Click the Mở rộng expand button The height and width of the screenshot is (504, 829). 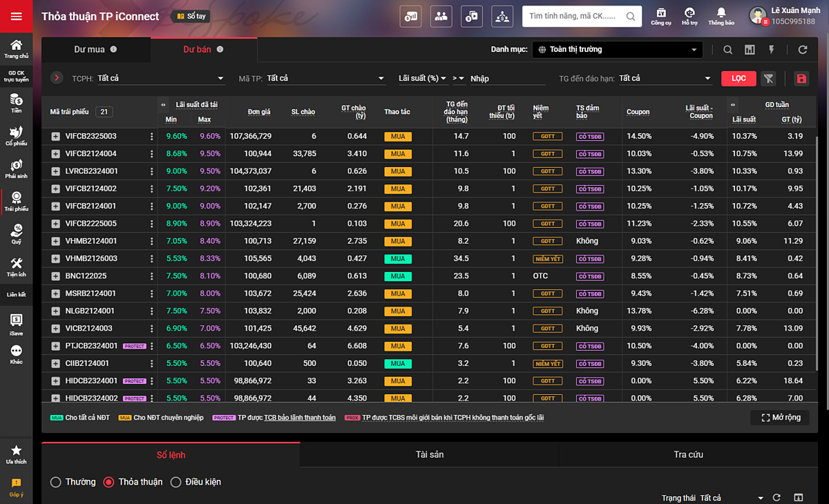[781, 418]
